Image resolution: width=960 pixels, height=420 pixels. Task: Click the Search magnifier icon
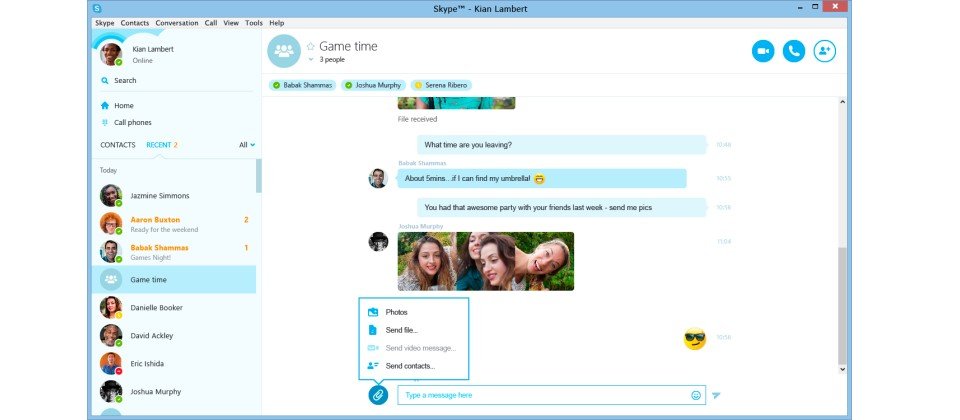[x=105, y=80]
